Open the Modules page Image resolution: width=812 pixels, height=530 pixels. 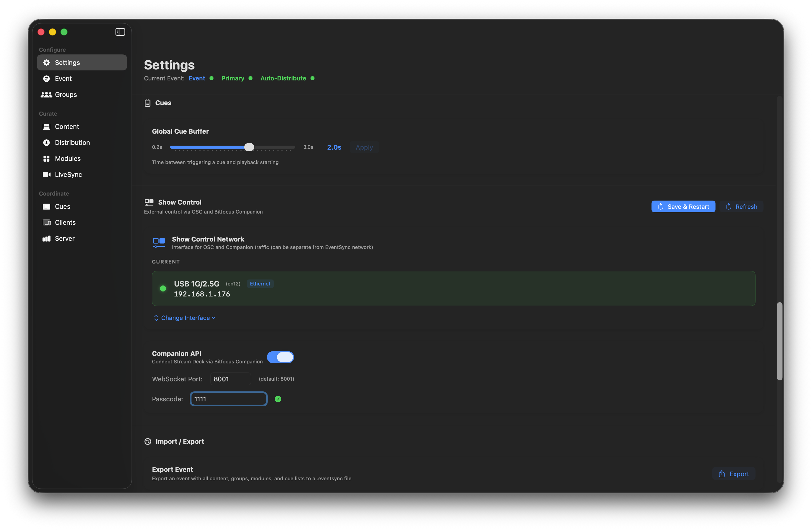82,159
